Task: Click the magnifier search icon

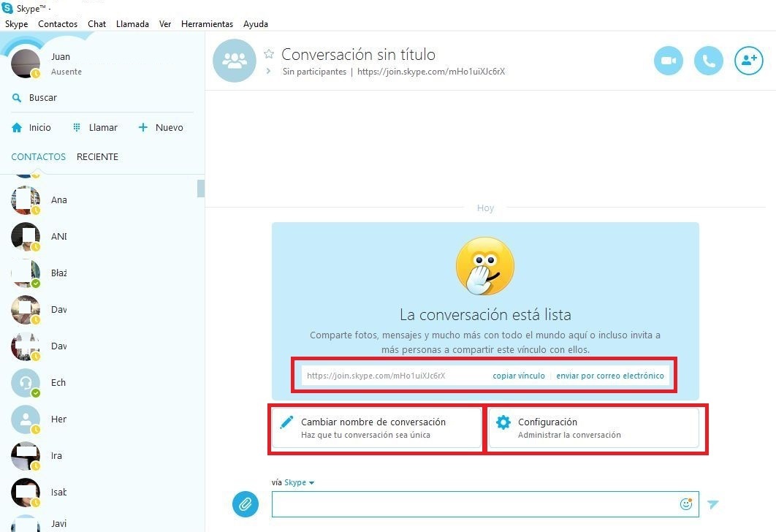Action: 17,98
